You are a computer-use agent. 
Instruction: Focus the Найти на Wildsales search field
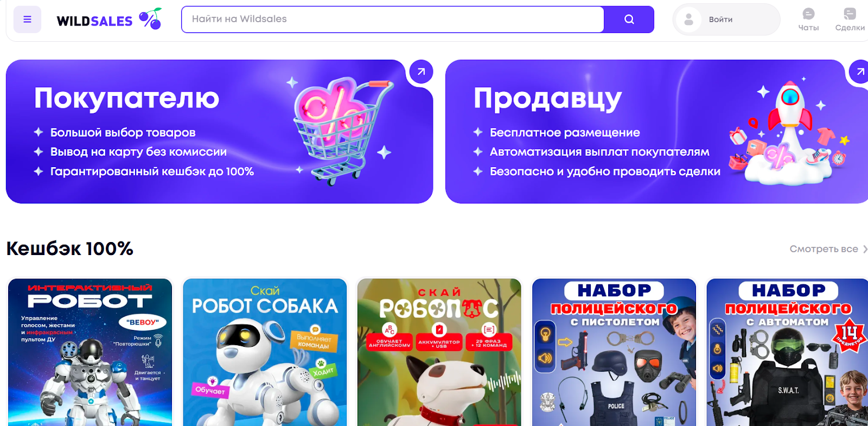[393, 20]
